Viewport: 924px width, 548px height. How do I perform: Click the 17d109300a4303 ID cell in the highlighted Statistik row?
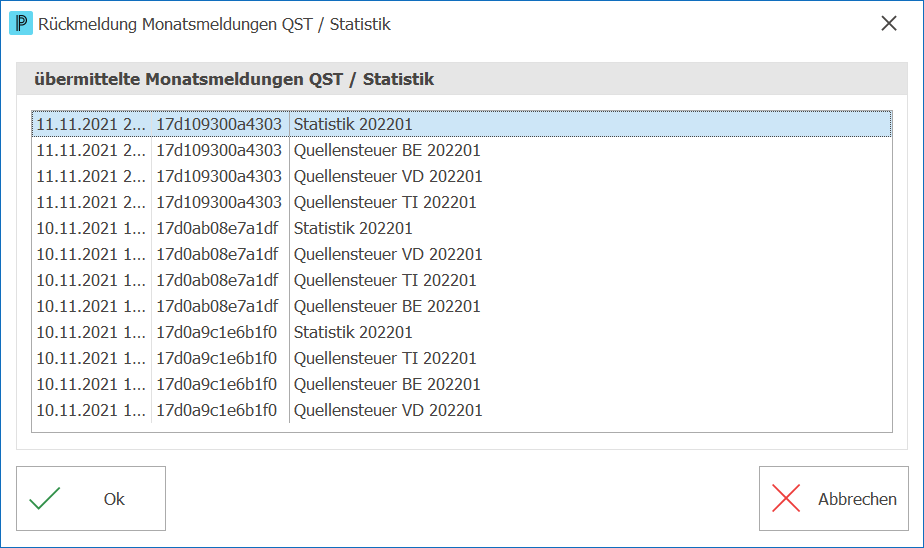tap(219, 124)
